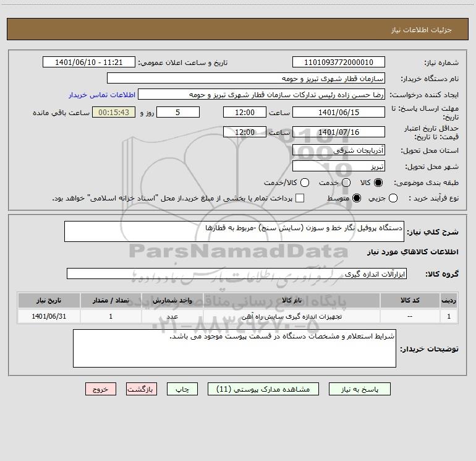Image resolution: width=476 pixels, height=461 pixels.
Task: Click the بازگشت back button
Action: pos(142,389)
